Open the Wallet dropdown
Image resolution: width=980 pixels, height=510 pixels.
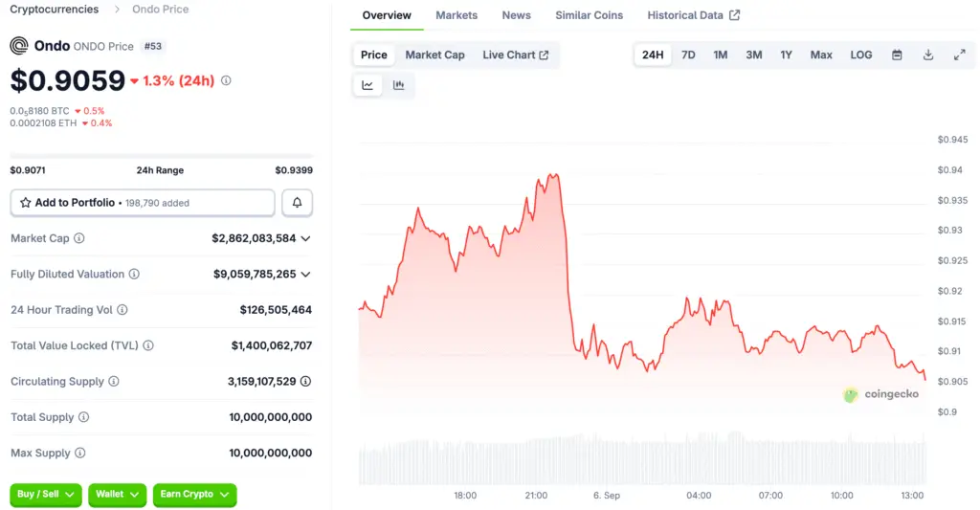pyautogui.click(x=118, y=495)
